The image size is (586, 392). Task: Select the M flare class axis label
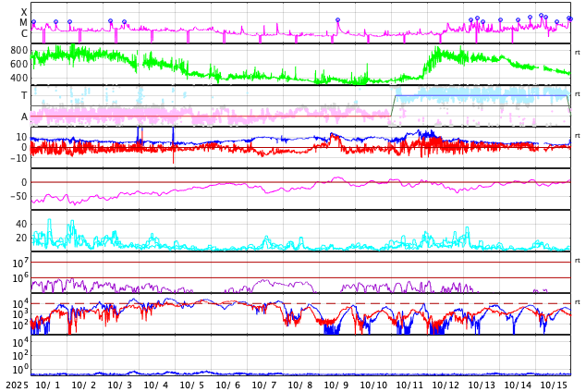pyautogui.click(x=24, y=23)
